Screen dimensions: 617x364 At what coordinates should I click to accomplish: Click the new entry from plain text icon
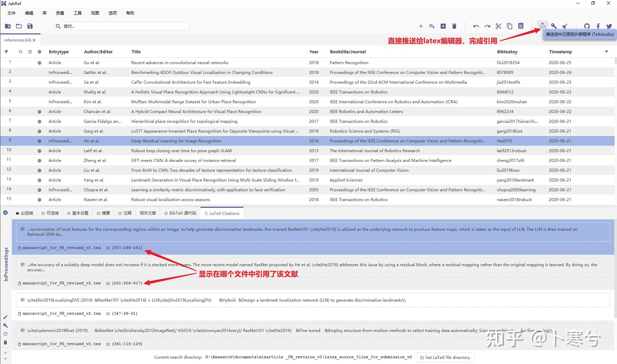[x=432, y=26]
